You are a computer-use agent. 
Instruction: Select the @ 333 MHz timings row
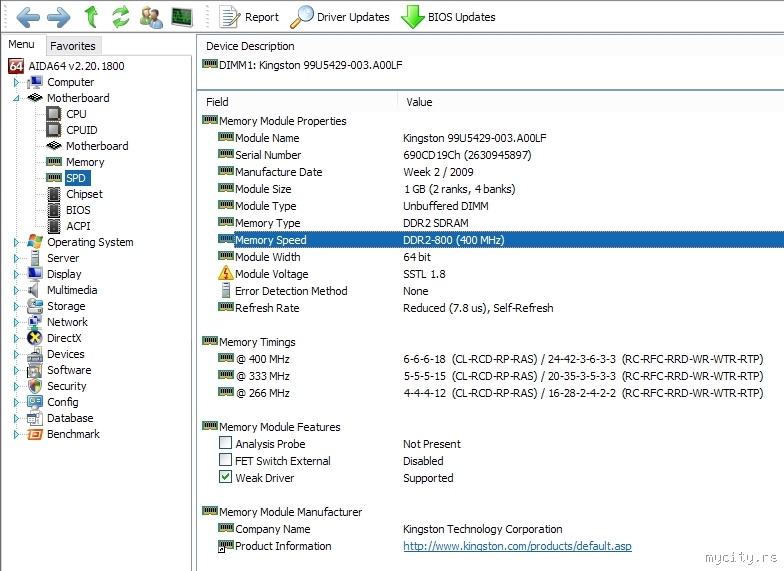(x=500, y=376)
